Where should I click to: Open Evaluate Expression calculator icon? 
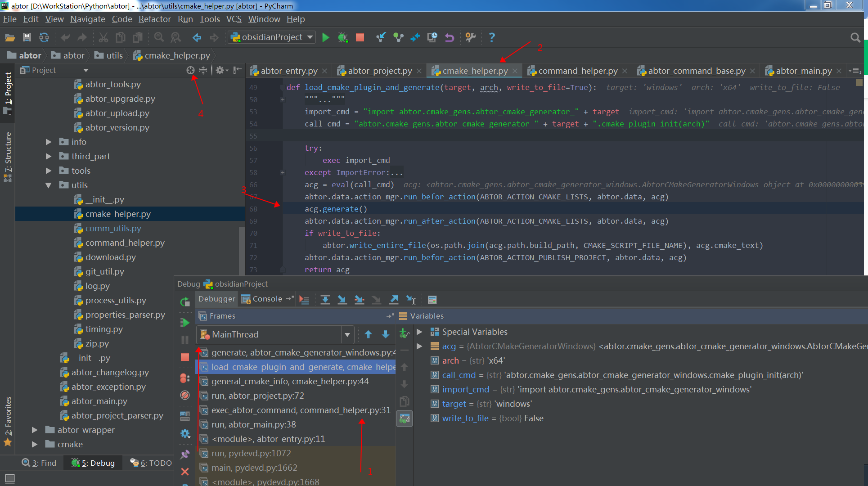point(432,300)
